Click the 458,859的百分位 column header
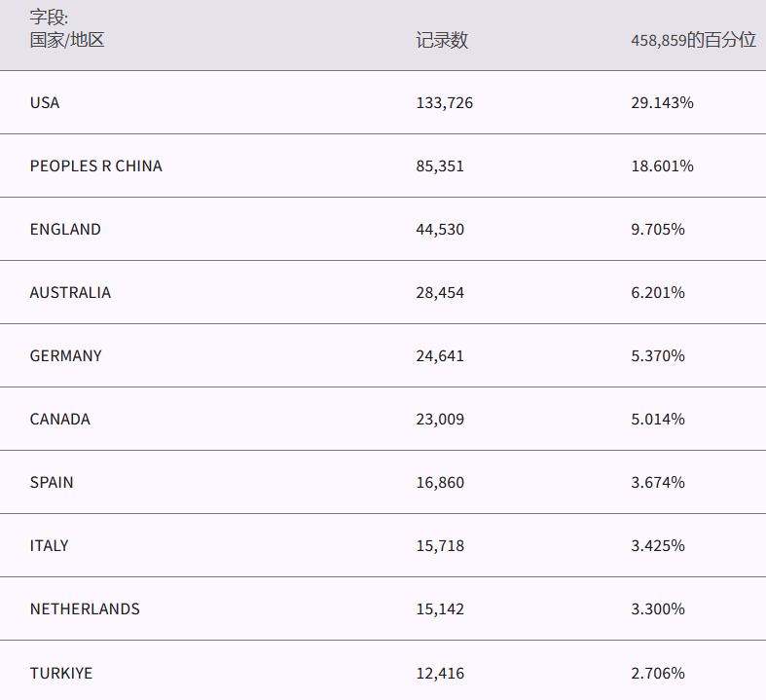The height and width of the screenshot is (700, 766). coord(693,40)
